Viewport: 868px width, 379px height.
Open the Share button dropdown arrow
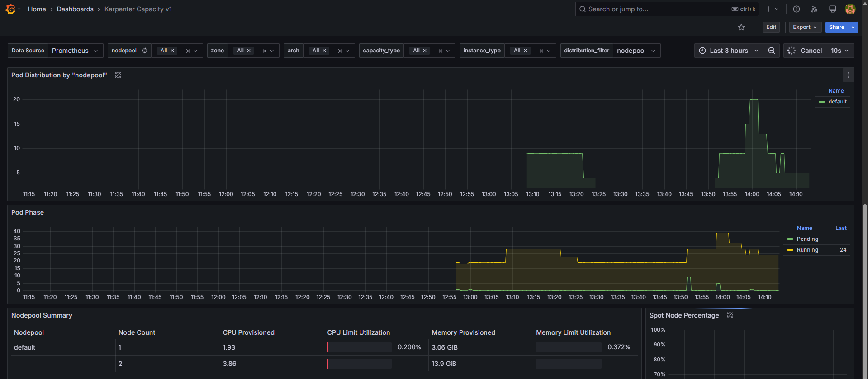(x=853, y=27)
